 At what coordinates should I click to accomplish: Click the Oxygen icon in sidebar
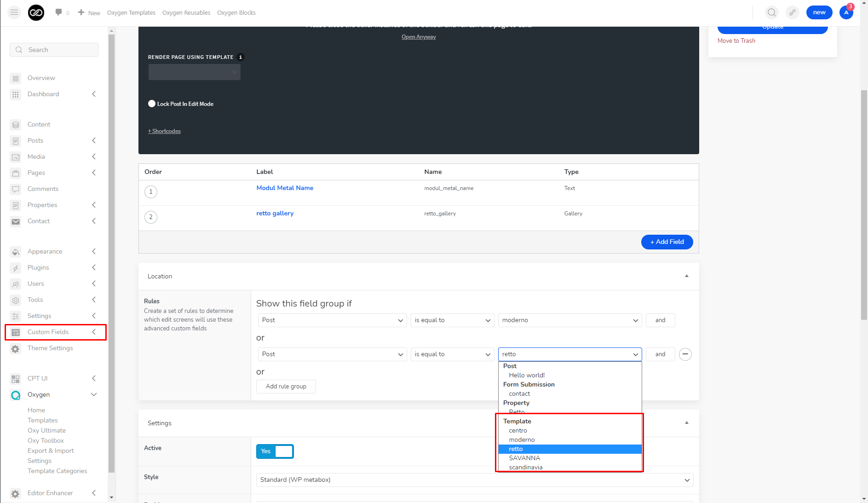pos(16,395)
